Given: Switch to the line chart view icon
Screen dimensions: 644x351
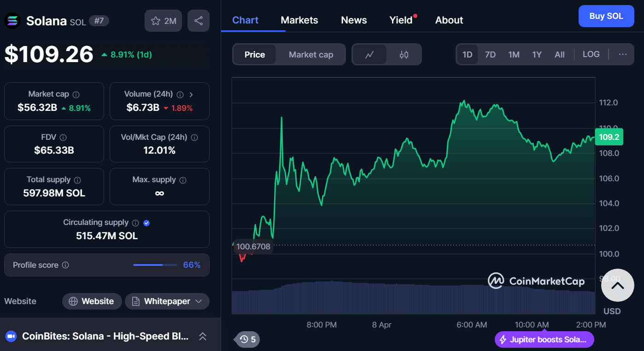Looking at the screenshot, I should 369,55.
